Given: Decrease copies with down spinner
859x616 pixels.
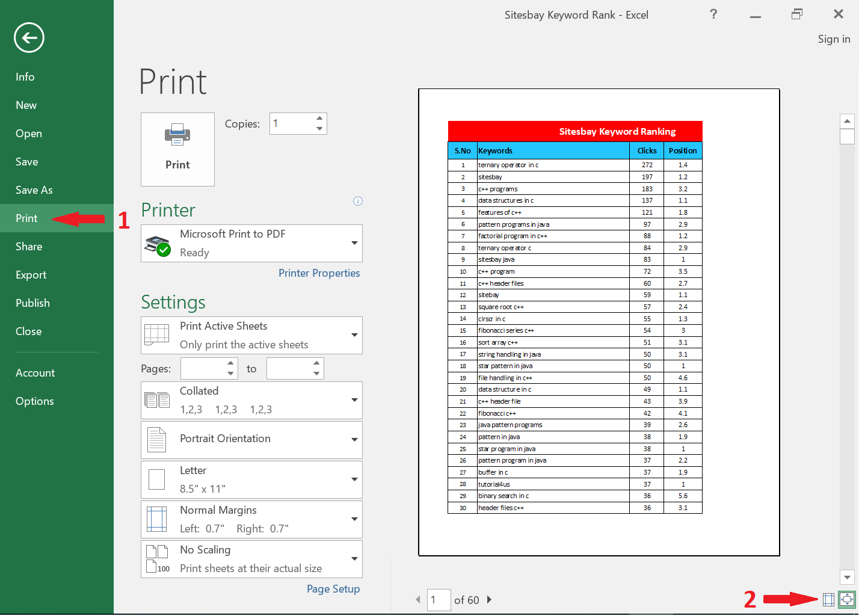Looking at the screenshot, I should point(319,129).
